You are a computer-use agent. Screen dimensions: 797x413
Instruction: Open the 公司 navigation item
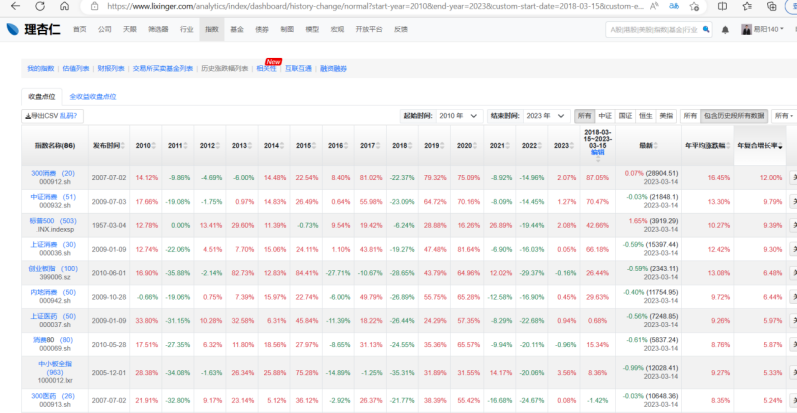(105, 29)
